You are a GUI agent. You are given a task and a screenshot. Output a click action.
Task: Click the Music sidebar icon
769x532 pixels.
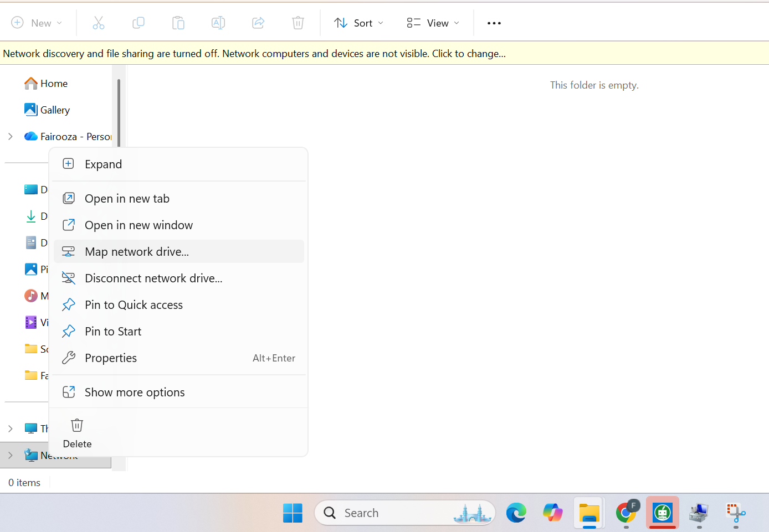click(32, 296)
